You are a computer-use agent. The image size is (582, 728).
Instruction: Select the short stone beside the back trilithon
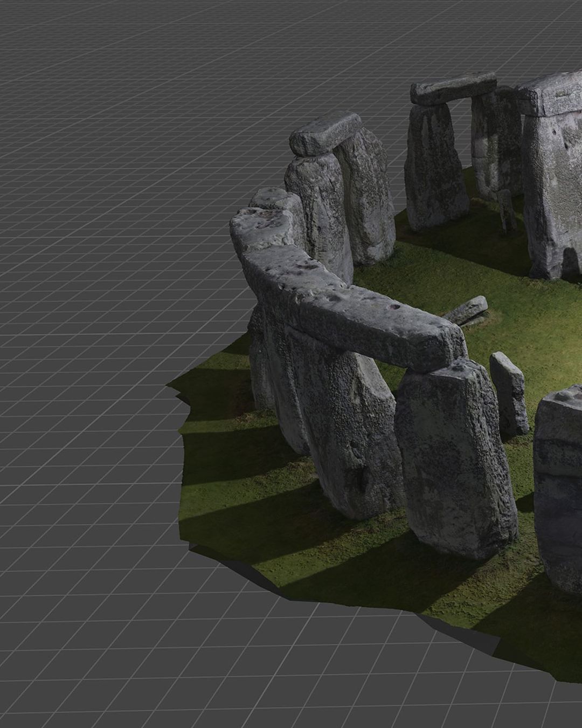507,210
